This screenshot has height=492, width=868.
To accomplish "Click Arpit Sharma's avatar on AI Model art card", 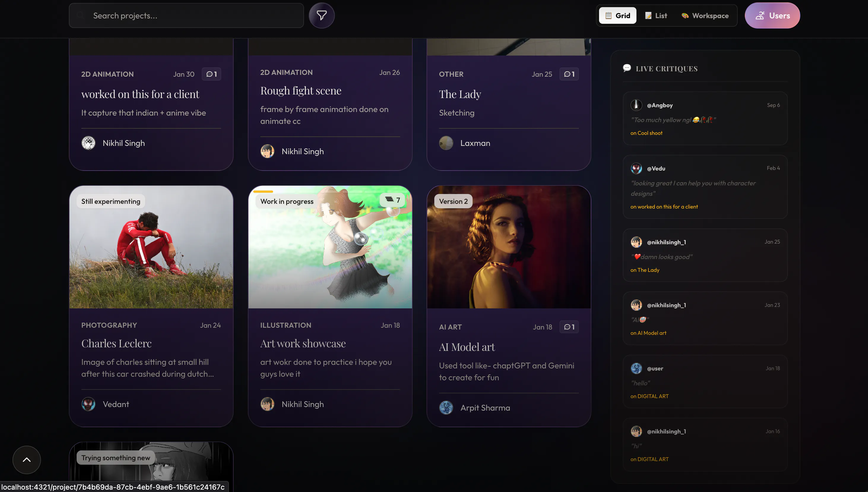I will point(446,408).
